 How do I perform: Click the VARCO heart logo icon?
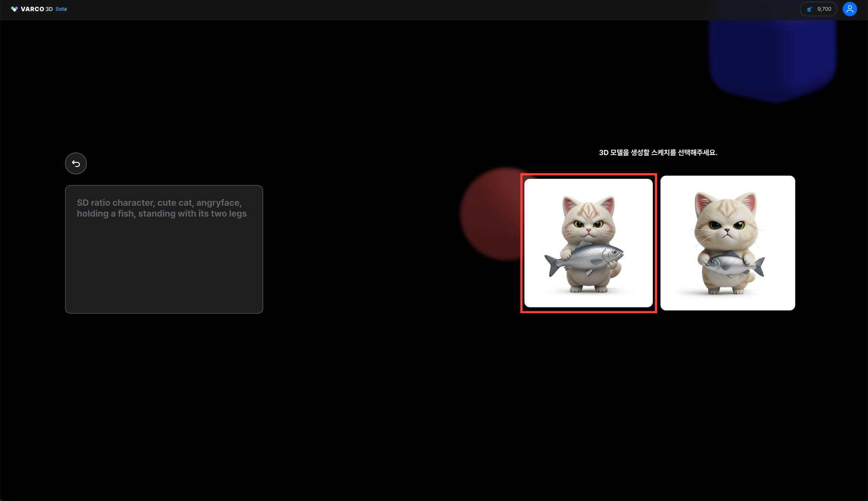14,9
